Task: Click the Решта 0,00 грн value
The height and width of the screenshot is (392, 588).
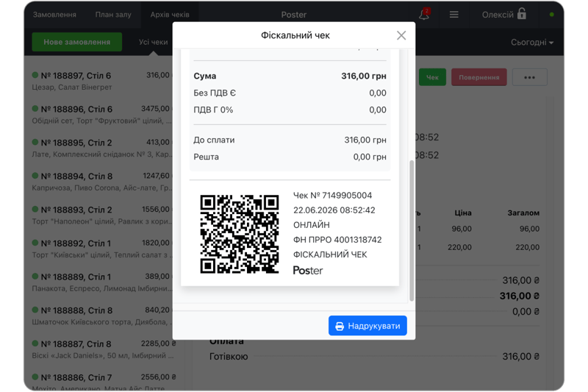Action: tap(370, 157)
